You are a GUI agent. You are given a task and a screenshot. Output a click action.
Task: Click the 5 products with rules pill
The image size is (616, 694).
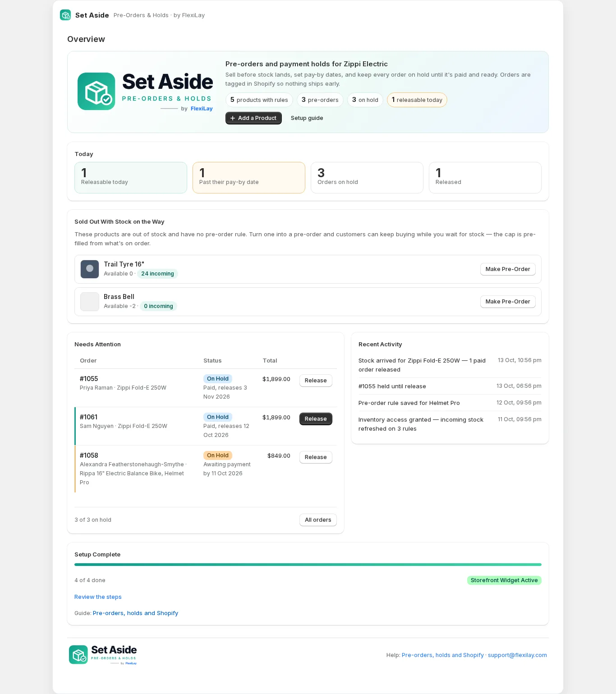tap(259, 100)
